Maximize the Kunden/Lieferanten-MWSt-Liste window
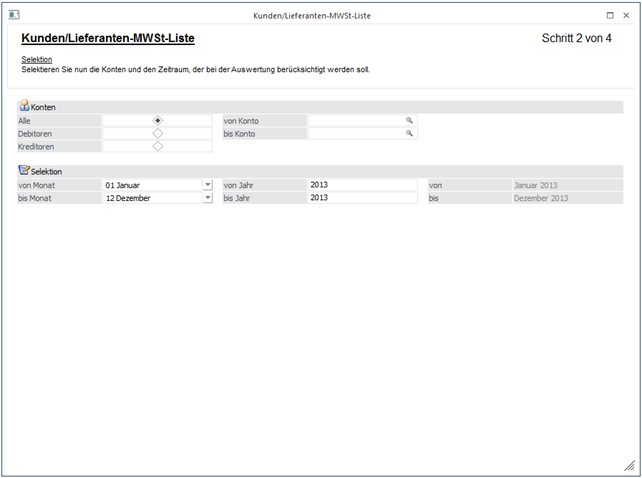The width and height of the screenshot is (642, 478). [x=611, y=16]
